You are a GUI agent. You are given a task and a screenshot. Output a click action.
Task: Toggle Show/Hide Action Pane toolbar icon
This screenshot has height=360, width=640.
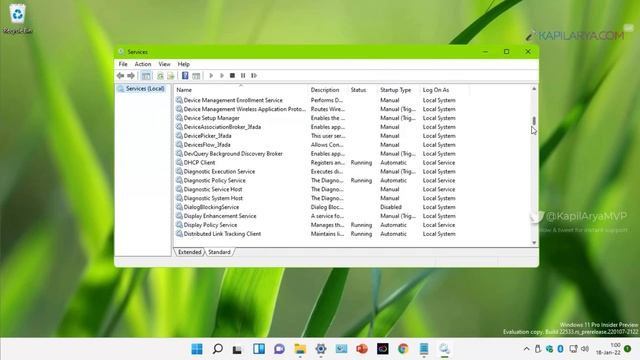[196, 76]
